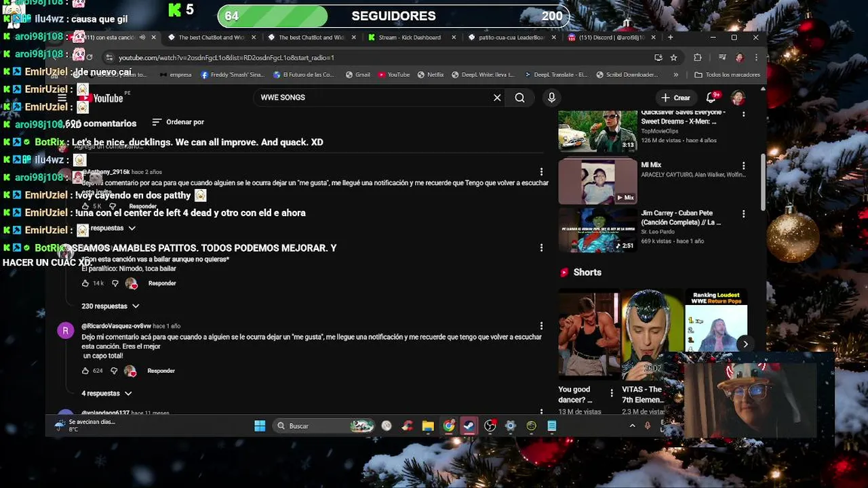This screenshot has height=488, width=868.
Task: Close the Kick Dashboard tab
Action: pos(453,37)
